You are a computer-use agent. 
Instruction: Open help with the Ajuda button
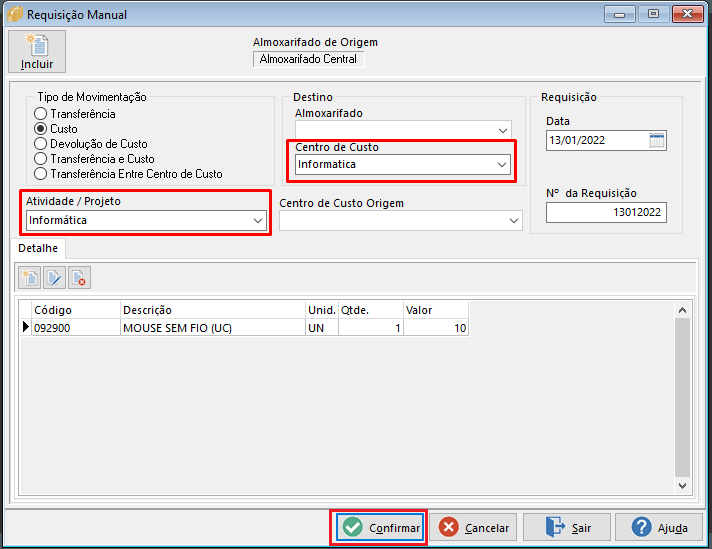(x=659, y=528)
